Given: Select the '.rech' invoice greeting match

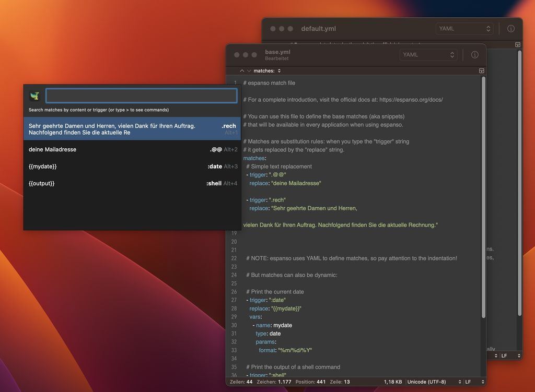Looking at the screenshot, I should point(132,129).
